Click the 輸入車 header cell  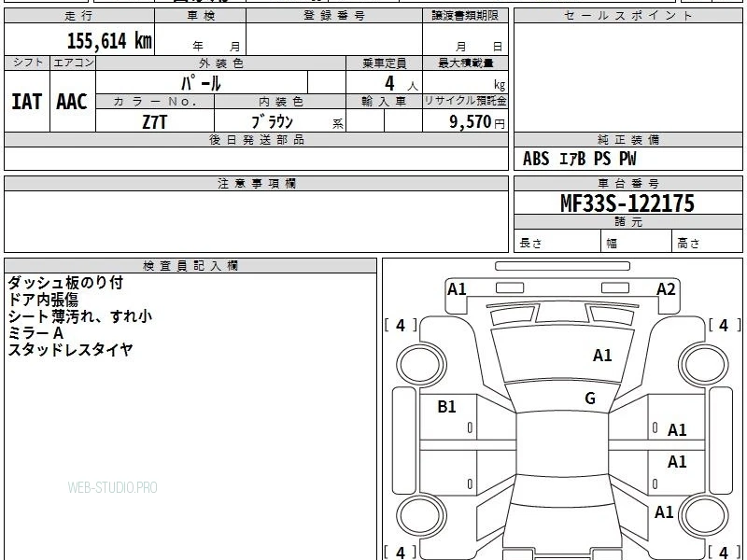click(x=384, y=102)
